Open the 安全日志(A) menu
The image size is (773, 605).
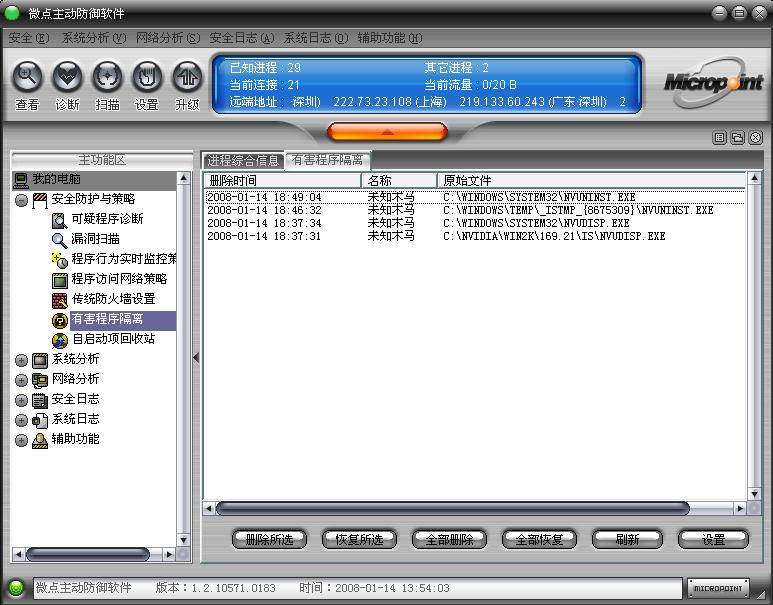click(x=242, y=38)
